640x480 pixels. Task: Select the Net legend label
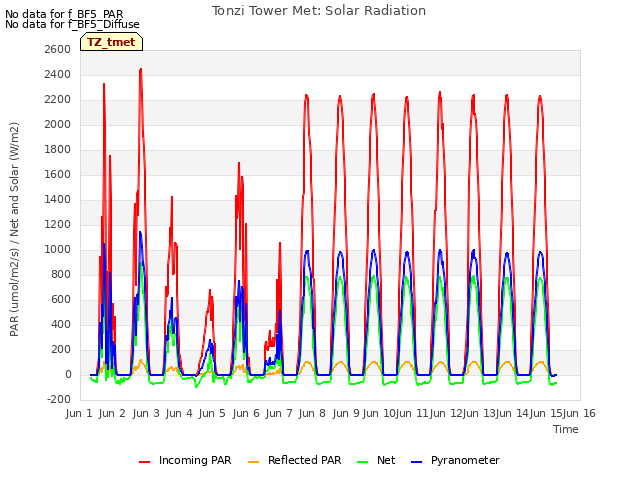(x=386, y=460)
